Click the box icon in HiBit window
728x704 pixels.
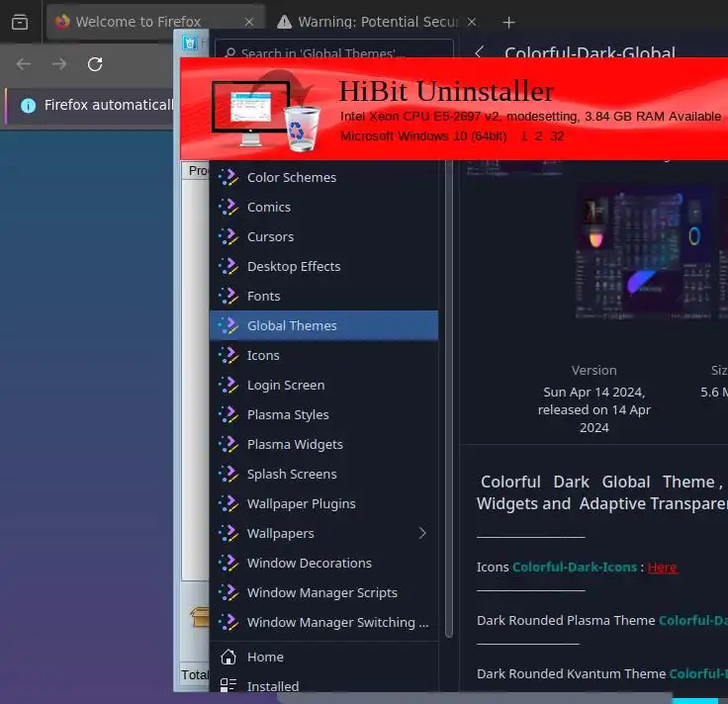pyautogui.click(x=200, y=617)
